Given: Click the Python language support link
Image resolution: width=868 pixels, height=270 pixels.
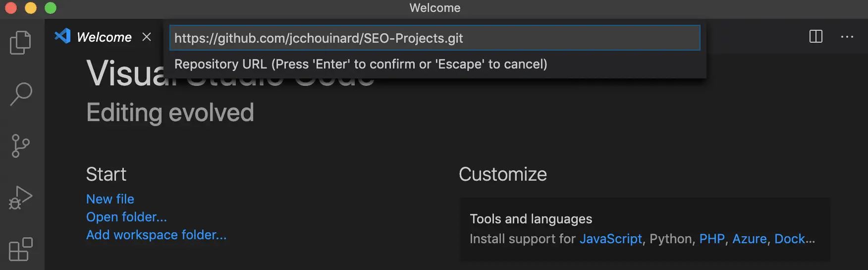Looking at the screenshot, I should 670,239.
